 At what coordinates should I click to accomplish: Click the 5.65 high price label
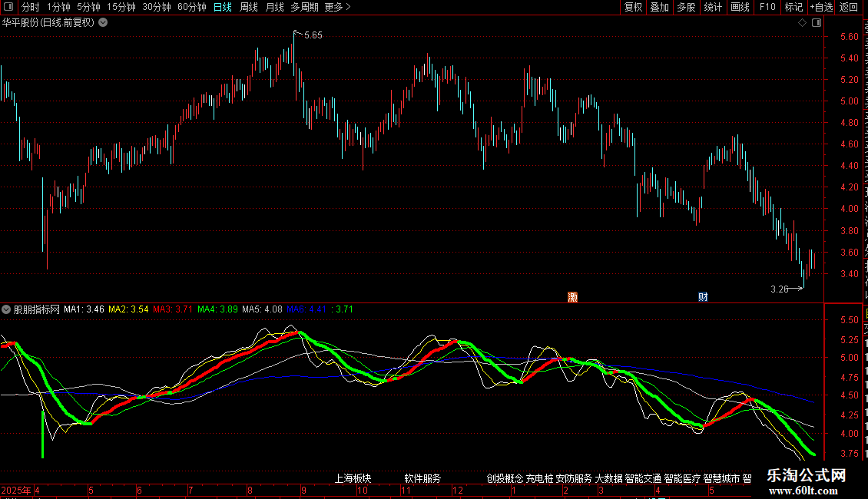pos(313,35)
